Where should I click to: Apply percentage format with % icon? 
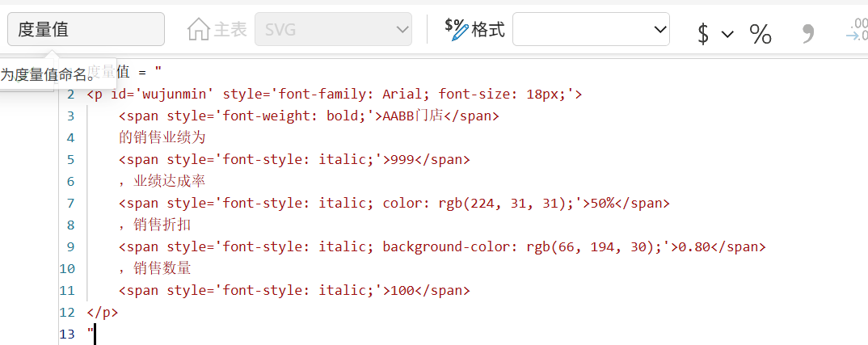point(761,34)
